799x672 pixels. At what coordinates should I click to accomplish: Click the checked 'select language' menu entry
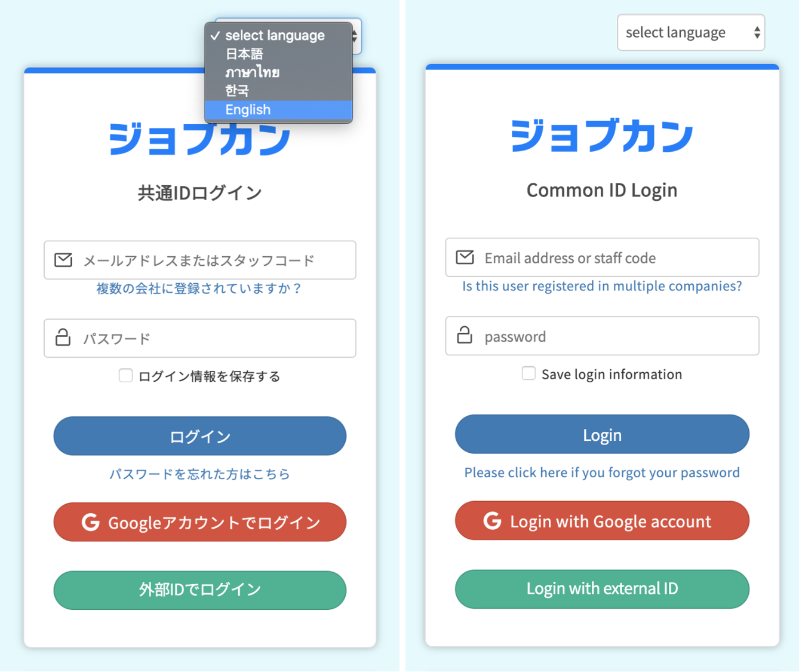point(278,36)
